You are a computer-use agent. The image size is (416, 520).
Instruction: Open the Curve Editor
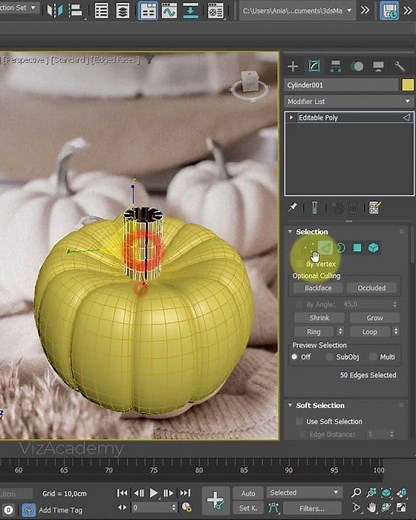(x=169, y=11)
